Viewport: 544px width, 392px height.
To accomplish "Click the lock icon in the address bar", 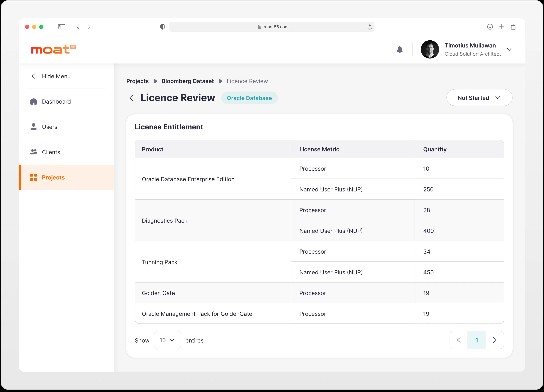I will [259, 27].
